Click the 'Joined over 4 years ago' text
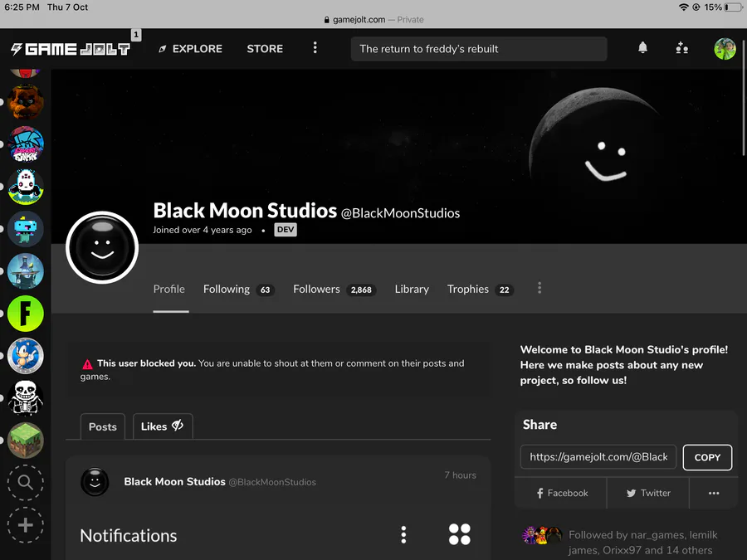 202,230
